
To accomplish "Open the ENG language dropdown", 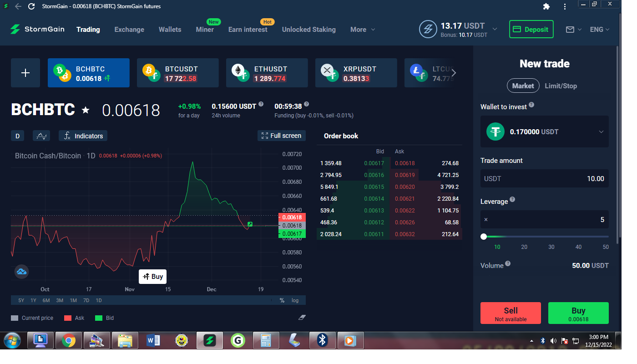I will pyautogui.click(x=600, y=29).
